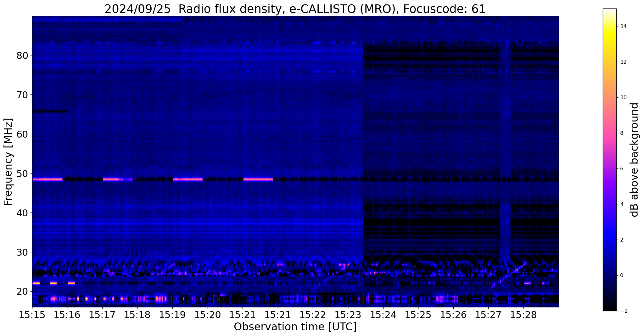Viewport: 644px width, 336px height.
Task: Click the 14 tick on the colorbar
Action: pos(623,26)
